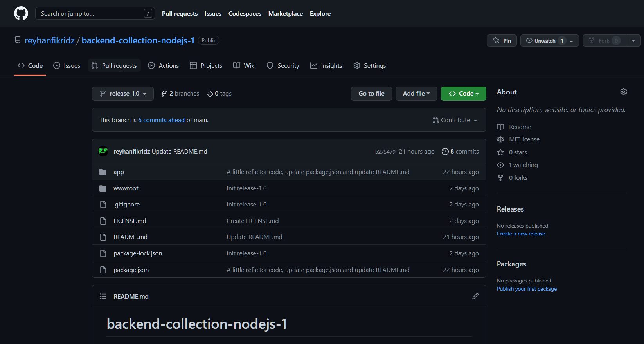Image resolution: width=644 pixels, height=344 pixels.
Task: Switch to the Code tab
Action: (x=30, y=66)
